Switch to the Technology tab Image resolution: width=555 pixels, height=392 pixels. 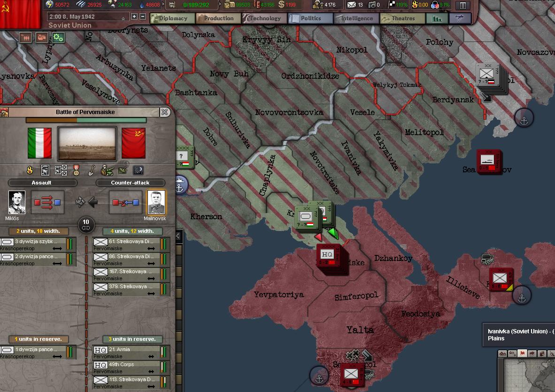(264, 19)
